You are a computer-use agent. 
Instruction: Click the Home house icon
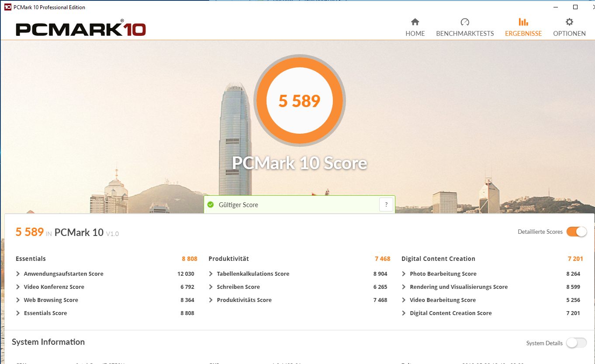[415, 22]
